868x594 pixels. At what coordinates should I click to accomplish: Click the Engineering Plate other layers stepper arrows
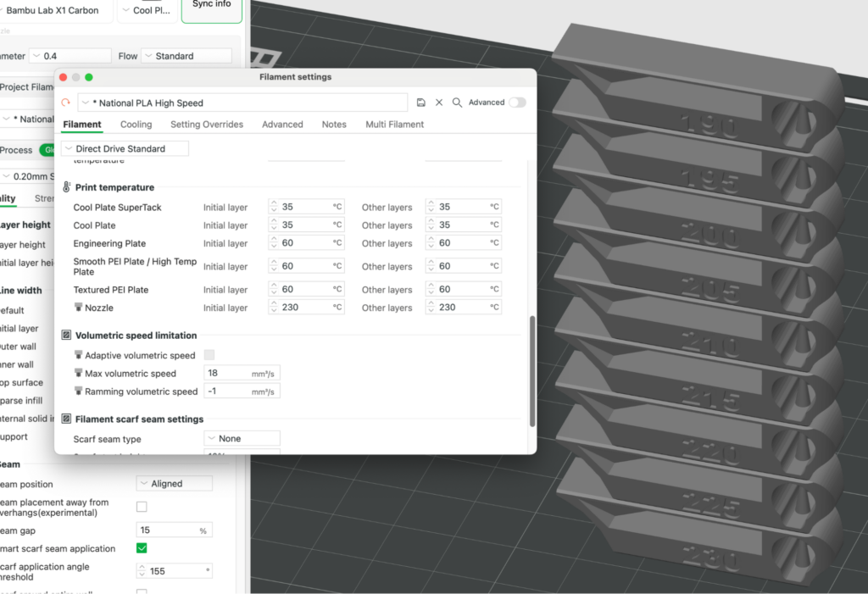pos(431,242)
